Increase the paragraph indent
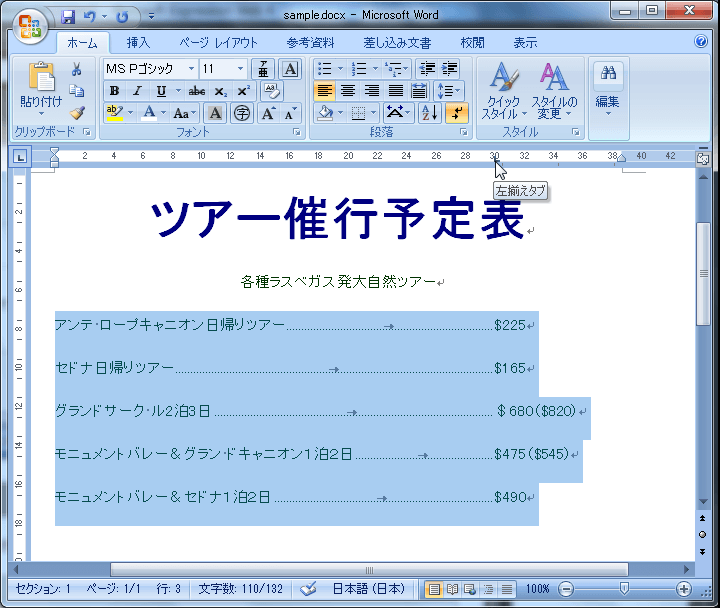The height and width of the screenshot is (608, 720). pos(450,69)
